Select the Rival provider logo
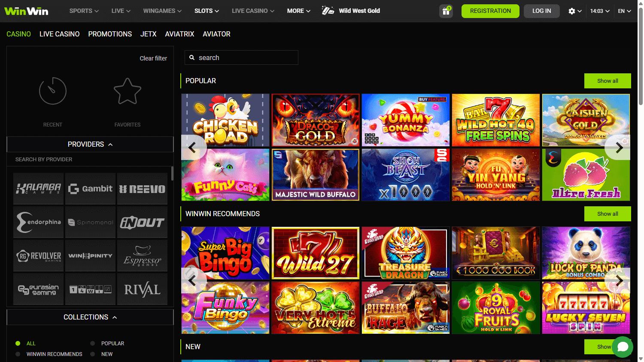 [x=142, y=290]
